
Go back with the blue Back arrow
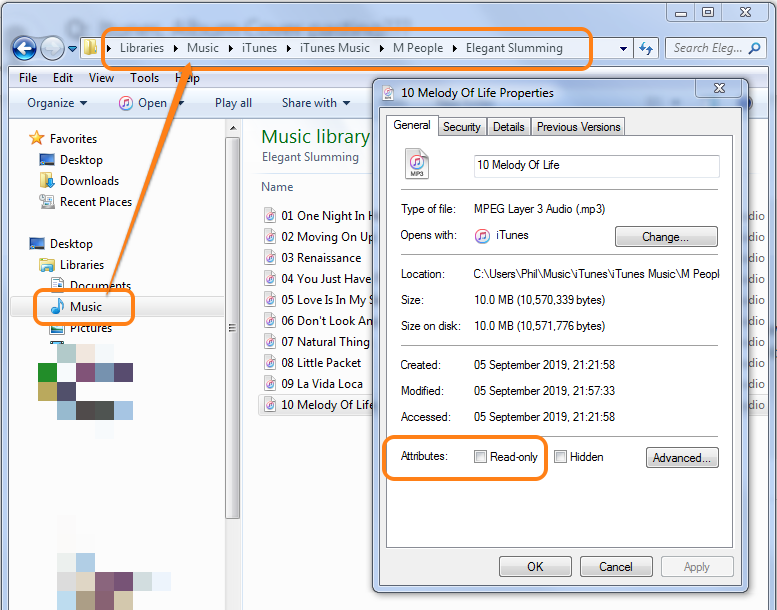[24, 49]
